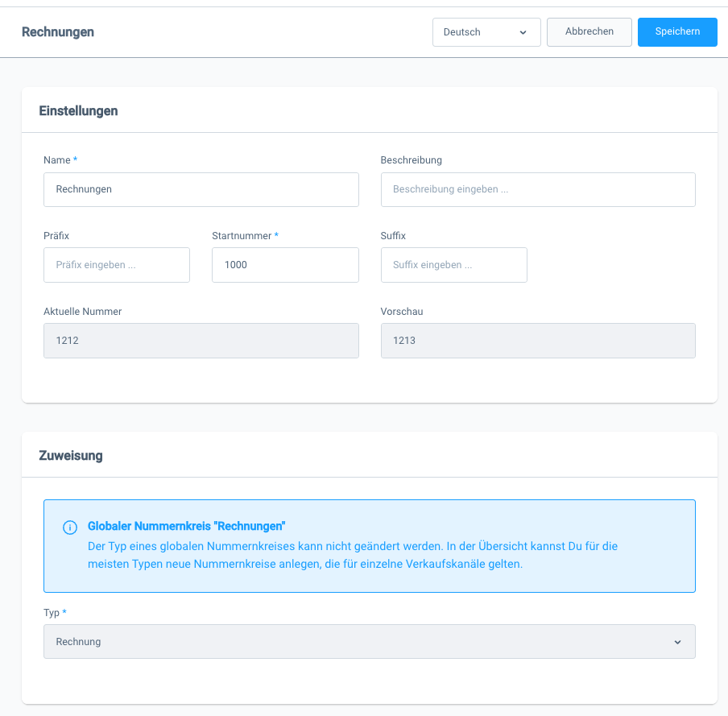
Task: Expand the Typ dropdown showing Rechnung
Action: [x=369, y=642]
